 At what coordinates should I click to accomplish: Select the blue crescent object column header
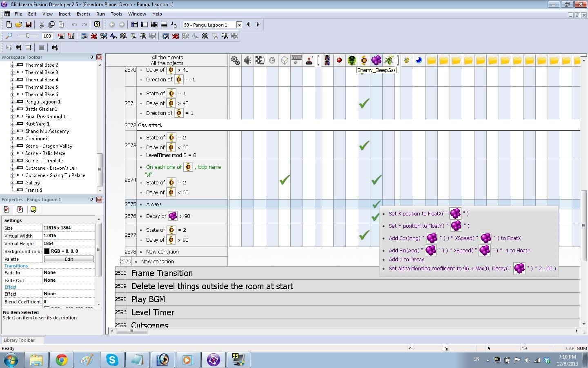tap(419, 61)
